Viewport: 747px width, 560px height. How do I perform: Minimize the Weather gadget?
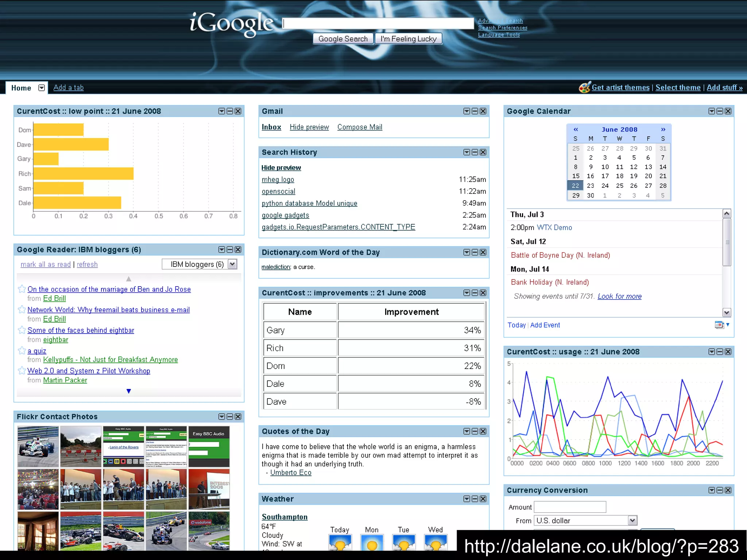click(475, 499)
